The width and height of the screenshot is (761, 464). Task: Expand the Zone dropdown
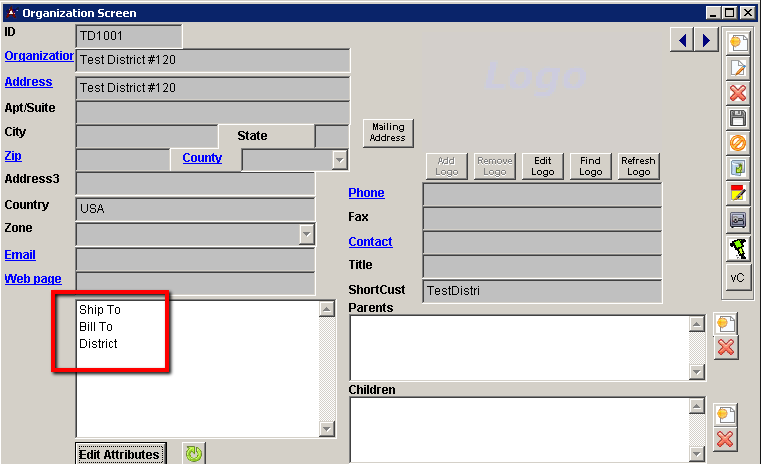(x=306, y=234)
